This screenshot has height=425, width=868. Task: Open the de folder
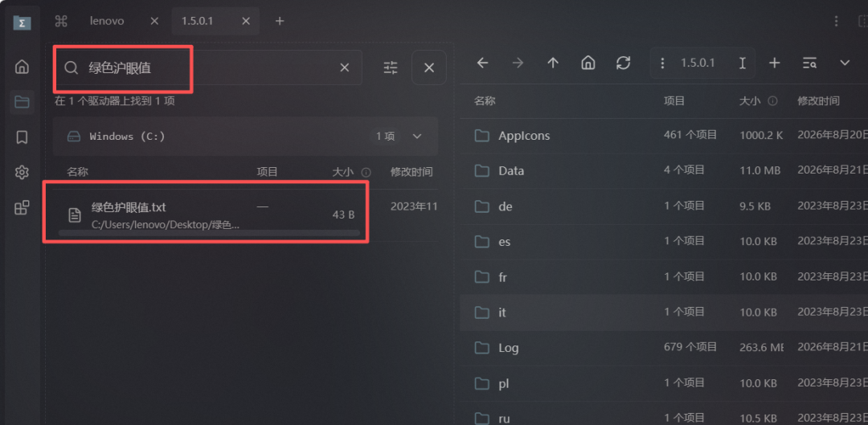(x=665, y=206)
